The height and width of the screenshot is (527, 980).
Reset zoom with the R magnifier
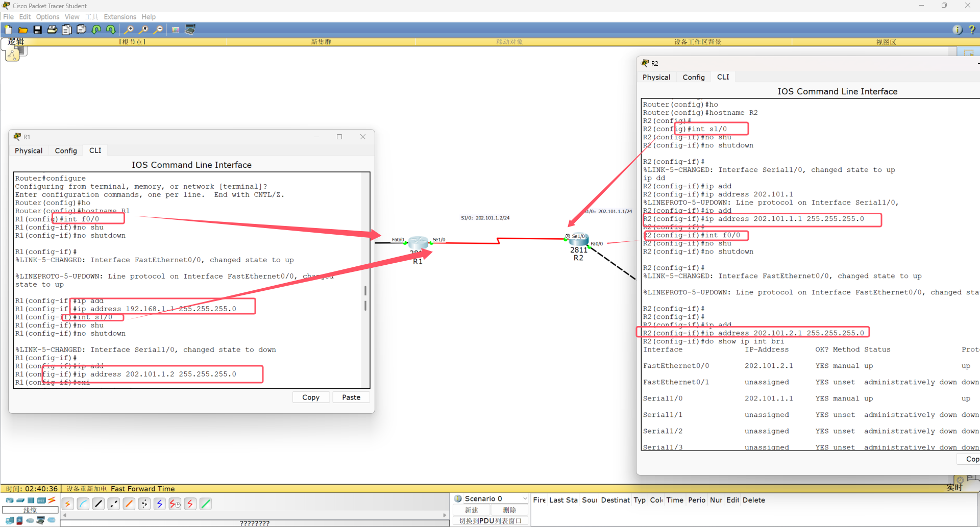(143, 30)
